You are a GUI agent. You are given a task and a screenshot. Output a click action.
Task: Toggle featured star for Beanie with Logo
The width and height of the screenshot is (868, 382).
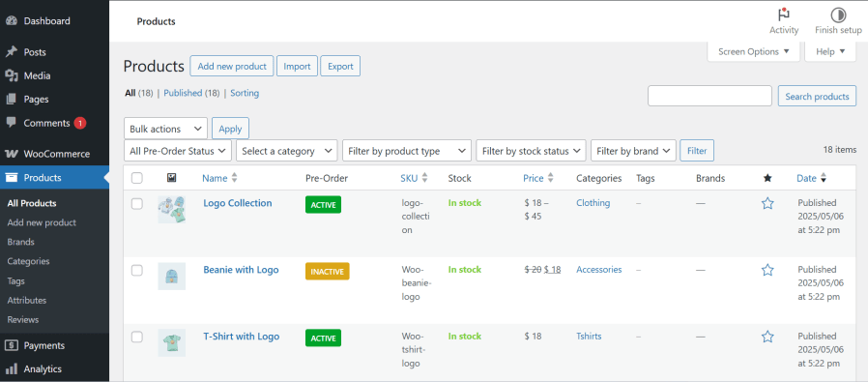click(x=767, y=270)
